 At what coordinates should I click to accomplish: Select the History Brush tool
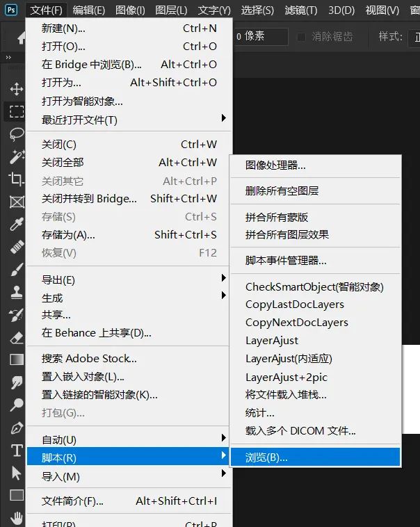[17, 315]
